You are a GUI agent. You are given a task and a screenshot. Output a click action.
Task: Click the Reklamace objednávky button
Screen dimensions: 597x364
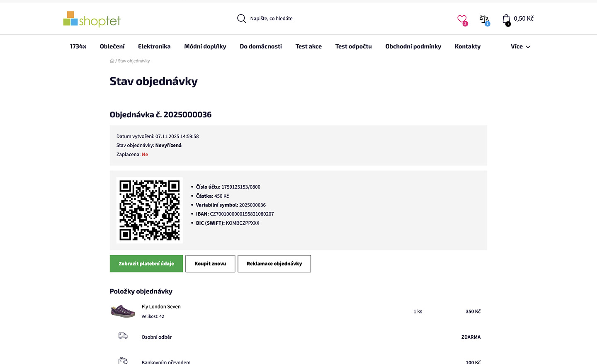pyautogui.click(x=274, y=264)
